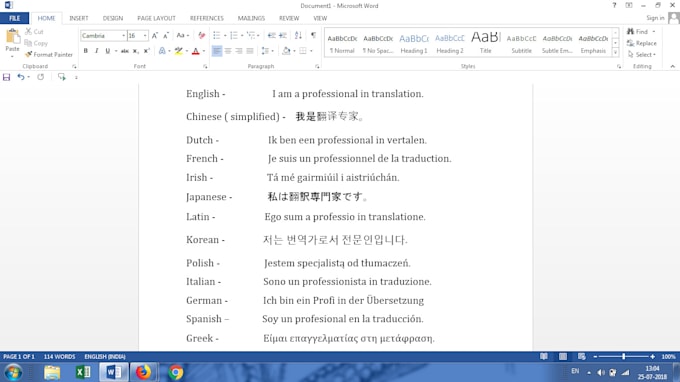Image resolution: width=680 pixels, height=382 pixels.
Task: Redo repeat action icon
Action: [41, 77]
